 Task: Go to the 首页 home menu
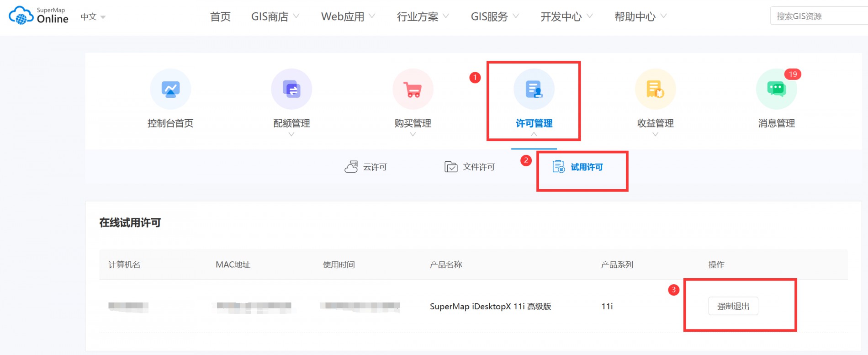[x=220, y=16]
